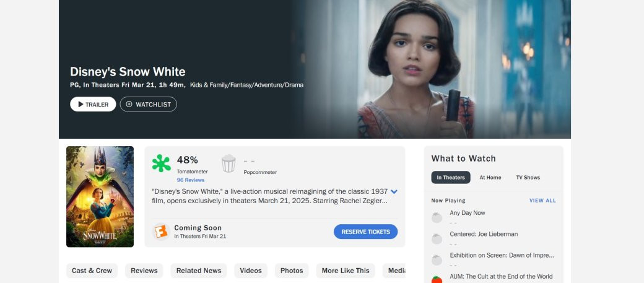Screen dimensions: 644x283
Task: Click the Fandango logo icon
Action: (x=161, y=232)
